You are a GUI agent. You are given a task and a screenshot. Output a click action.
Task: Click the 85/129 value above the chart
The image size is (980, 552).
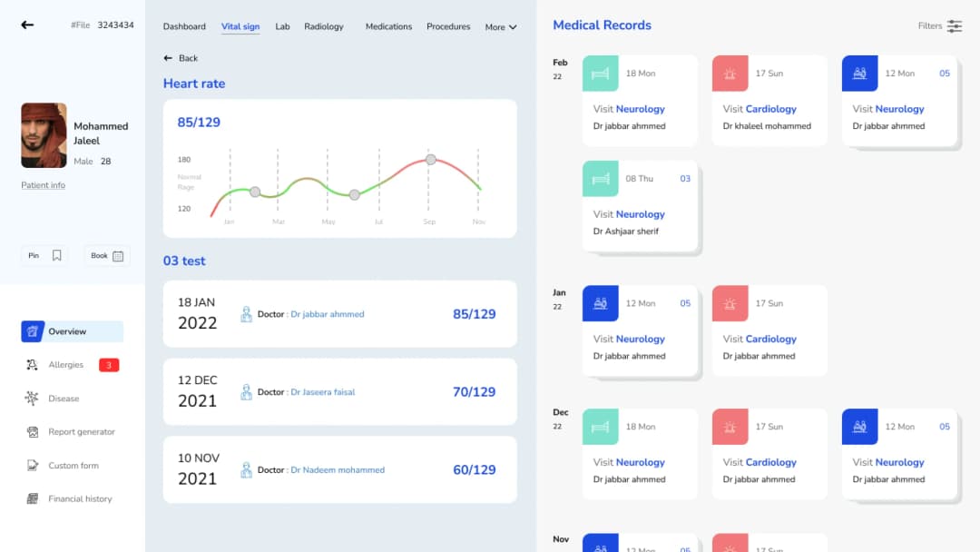coord(199,122)
